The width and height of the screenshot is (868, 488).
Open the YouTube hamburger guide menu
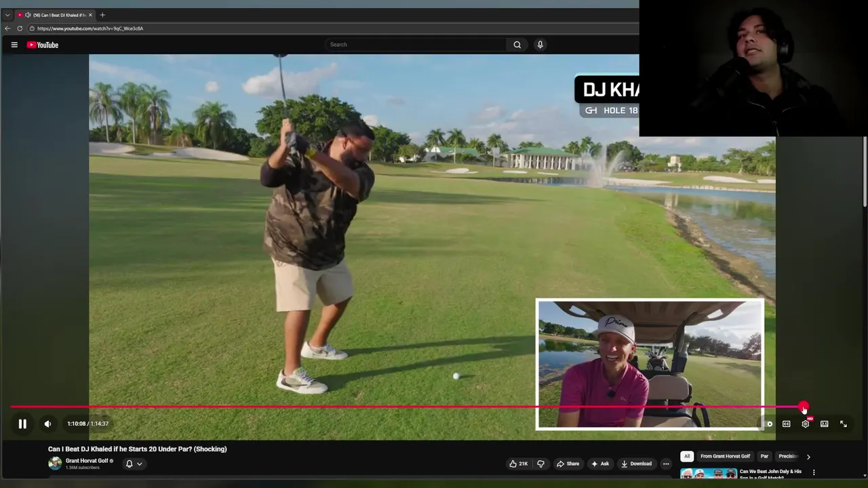pyautogui.click(x=14, y=45)
